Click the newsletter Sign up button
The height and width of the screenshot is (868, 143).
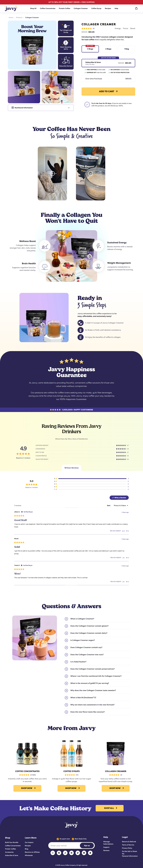tap(87, 845)
